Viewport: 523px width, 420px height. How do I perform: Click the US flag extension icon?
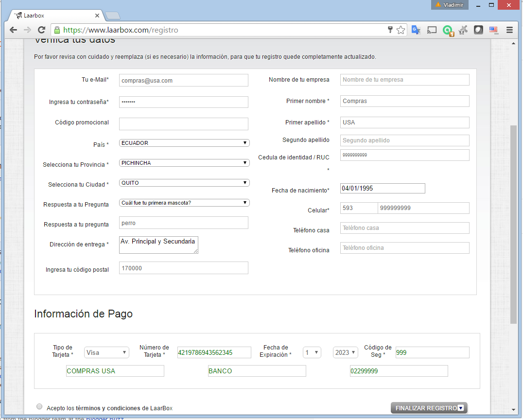coord(494,30)
